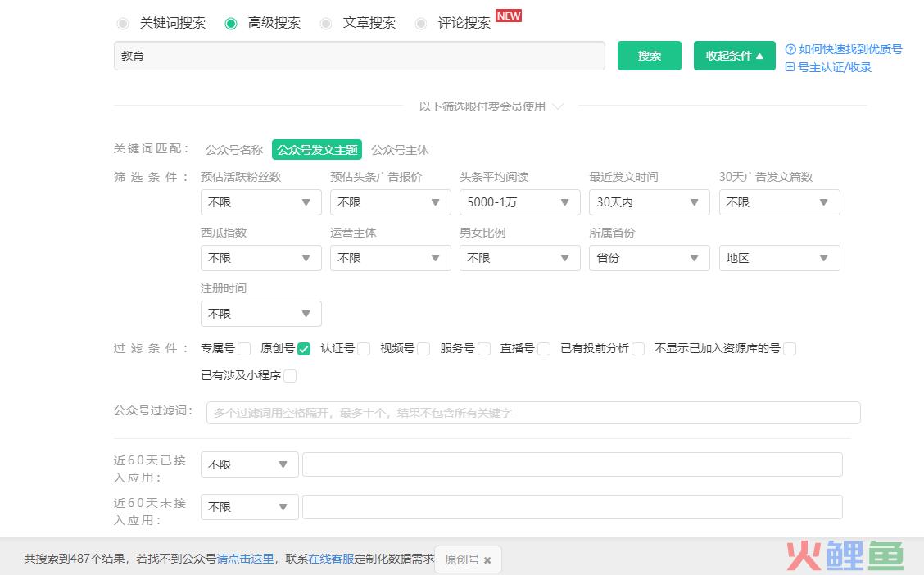This screenshot has width=924, height=575.
Task: Remove the 原创号 filter tag
Action: point(487,560)
